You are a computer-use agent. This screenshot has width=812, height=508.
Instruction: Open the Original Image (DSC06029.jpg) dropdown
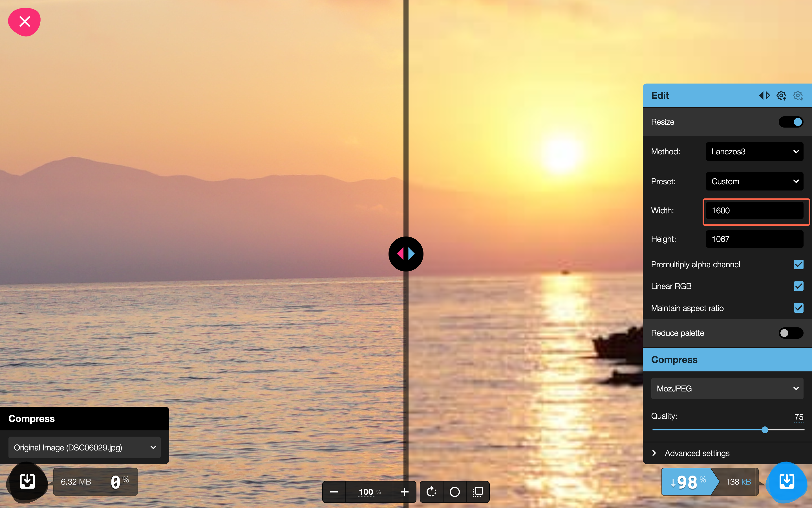pyautogui.click(x=85, y=448)
